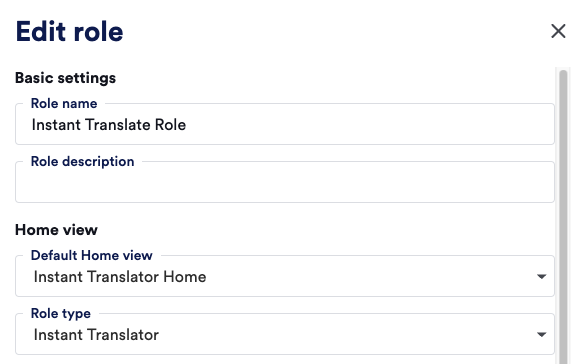Click the 'Home view' section heading
587x364 pixels.
point(56,230)
